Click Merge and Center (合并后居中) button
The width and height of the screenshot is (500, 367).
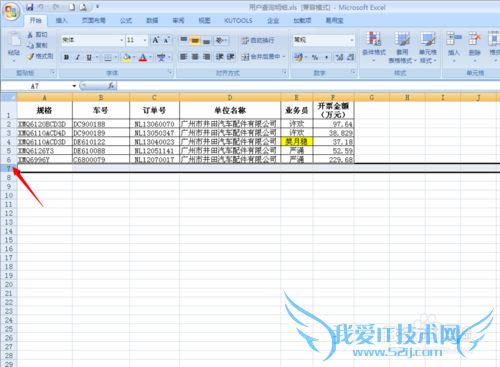click(261, 57)
